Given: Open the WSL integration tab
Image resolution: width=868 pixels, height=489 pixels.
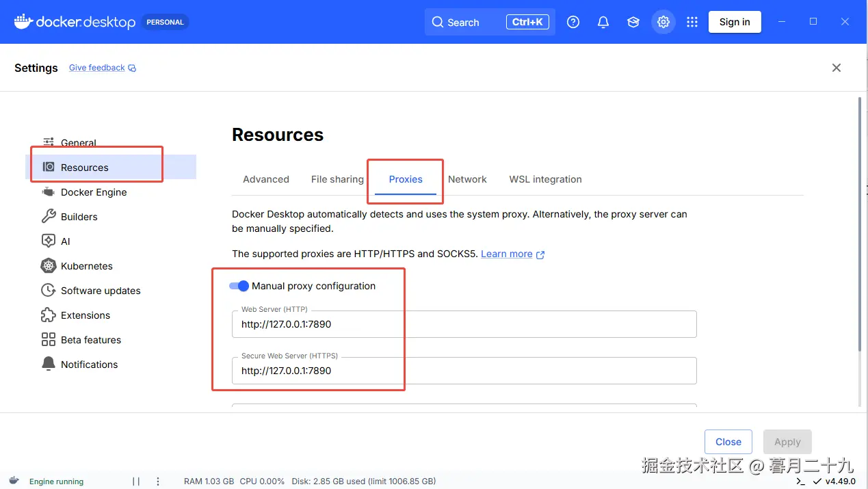Looking at the screenshot, I should coord(545,179).
